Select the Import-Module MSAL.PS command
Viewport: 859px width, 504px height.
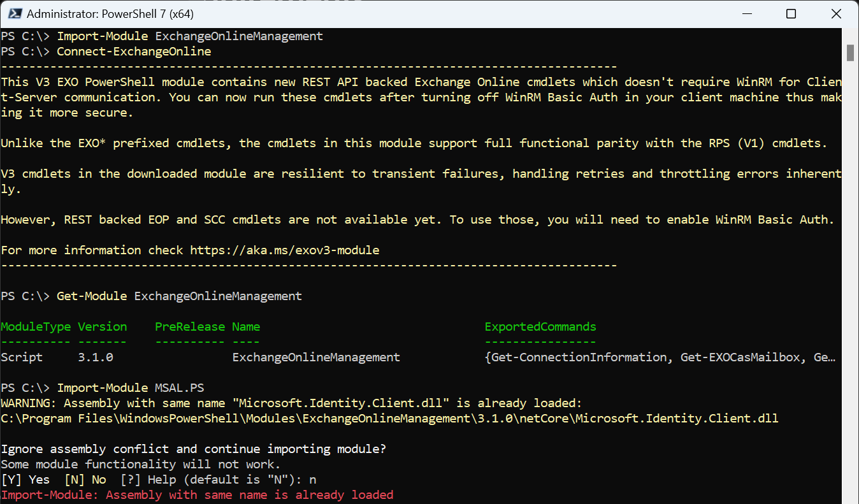click(x=130, y=387)
